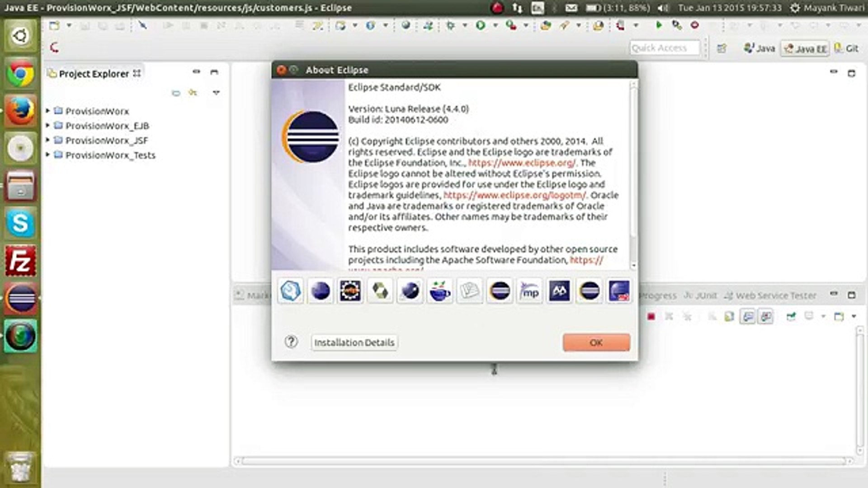Click the Java coffee cup plugin icon in About dialog

(440, 291)
